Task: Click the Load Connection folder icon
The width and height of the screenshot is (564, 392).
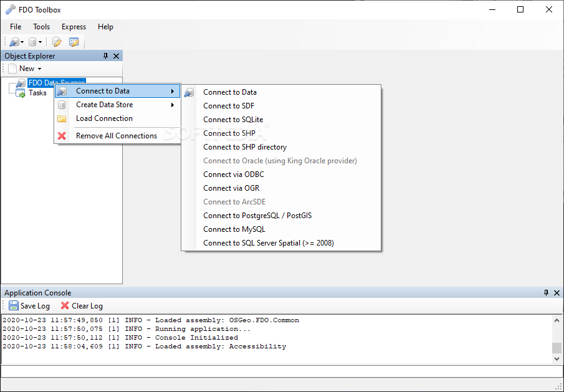Action: [x=62, y=118]
